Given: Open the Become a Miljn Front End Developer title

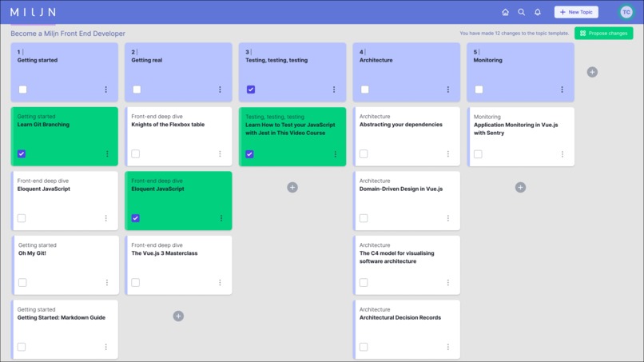Looking at the screenshot, I should coord(68,34).
